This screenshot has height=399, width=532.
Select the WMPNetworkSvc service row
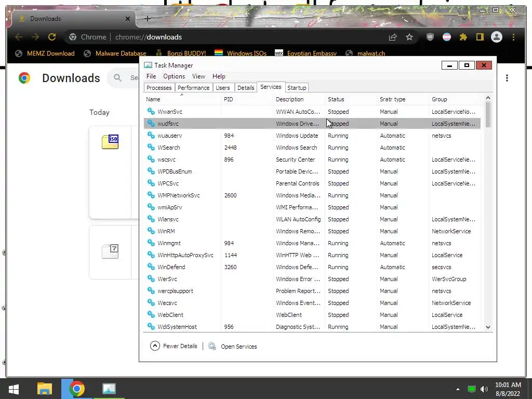tap(312, 195)
